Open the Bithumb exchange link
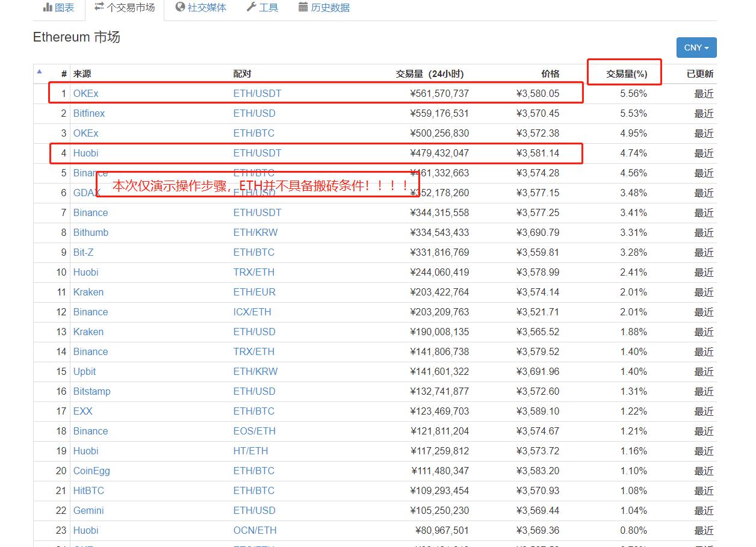The width and height of the screenshot is (756, 547). point(91,232)
